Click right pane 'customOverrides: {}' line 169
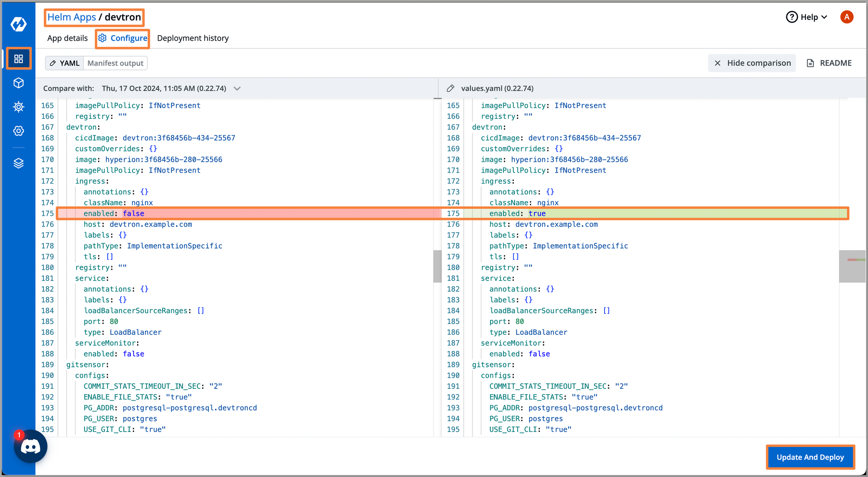This screenshot has height=477, width=868. 522,149
